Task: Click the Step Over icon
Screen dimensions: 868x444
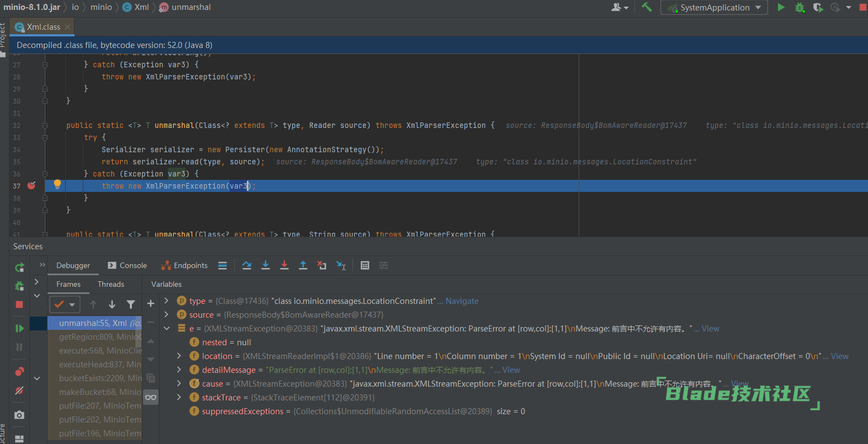Action: (247, 265)
